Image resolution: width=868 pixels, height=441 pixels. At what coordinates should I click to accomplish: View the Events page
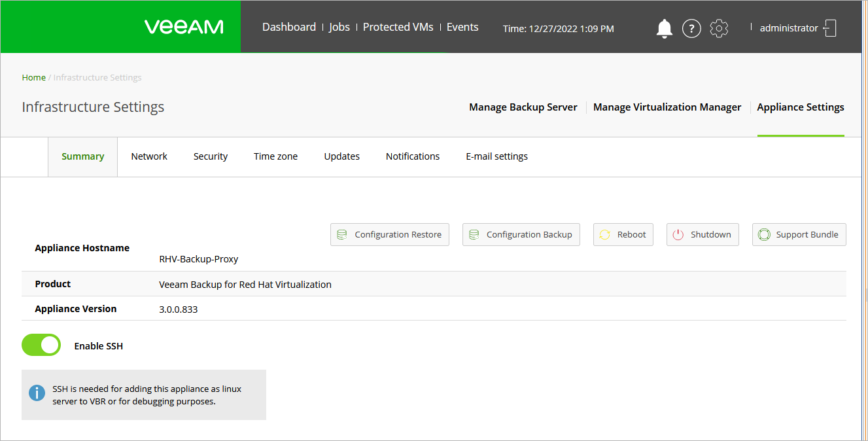pyautogui.click(x=462, y=27)
